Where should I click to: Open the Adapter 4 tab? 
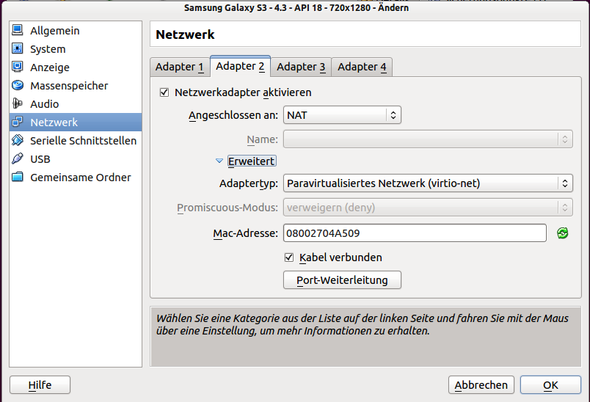coord(362,67)
